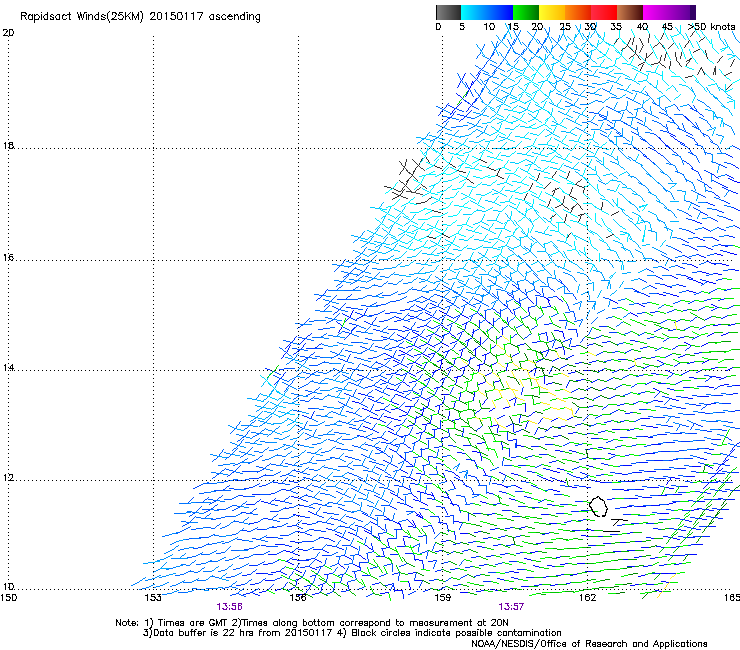The image size is (740, 650).
Task: Click the red 30-35 knots legend swatch
Action: 604,12
